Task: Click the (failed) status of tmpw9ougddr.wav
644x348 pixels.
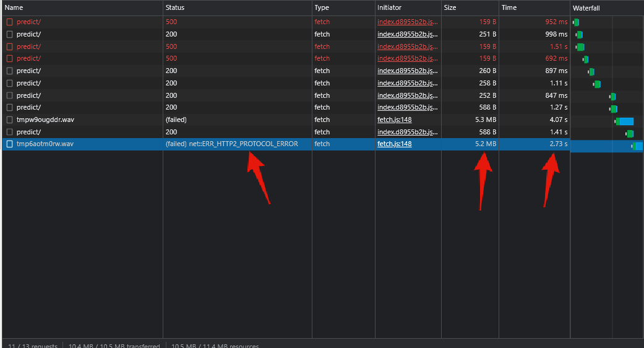Action: tap(176, 120)
